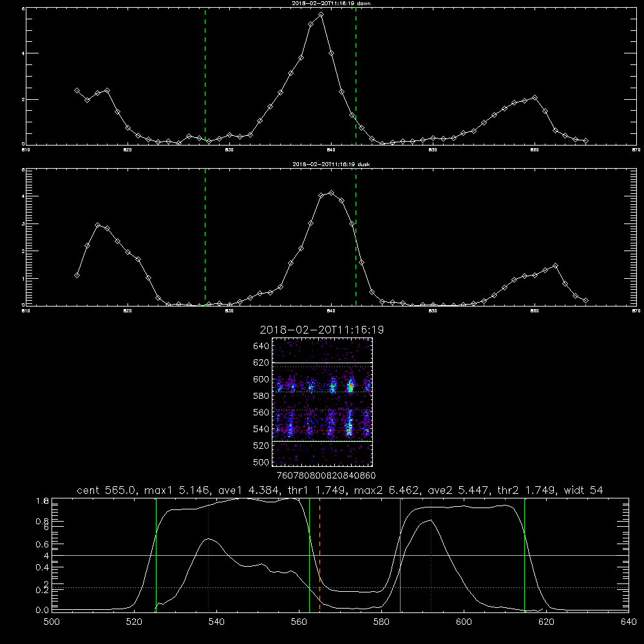The height and width of the screenshot is (644, 644).
Task: Click the '0.4' y-axis label of bottom plot
Action: pyautogui.click(x=42, y=567)
